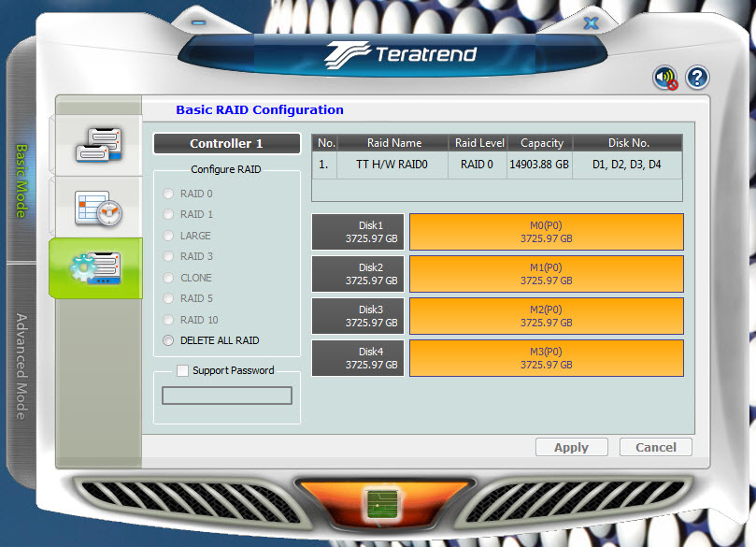Click the green chip icon at the bottom
Image resolution: width=756 pixels, height=547 pixels.
(382, 504)
